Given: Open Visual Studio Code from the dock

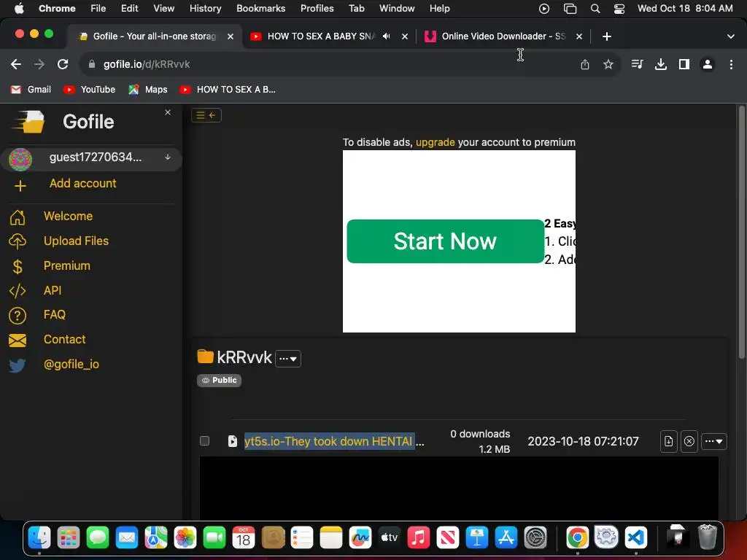Looking at the screenshot, I should [x=636, y=538].
